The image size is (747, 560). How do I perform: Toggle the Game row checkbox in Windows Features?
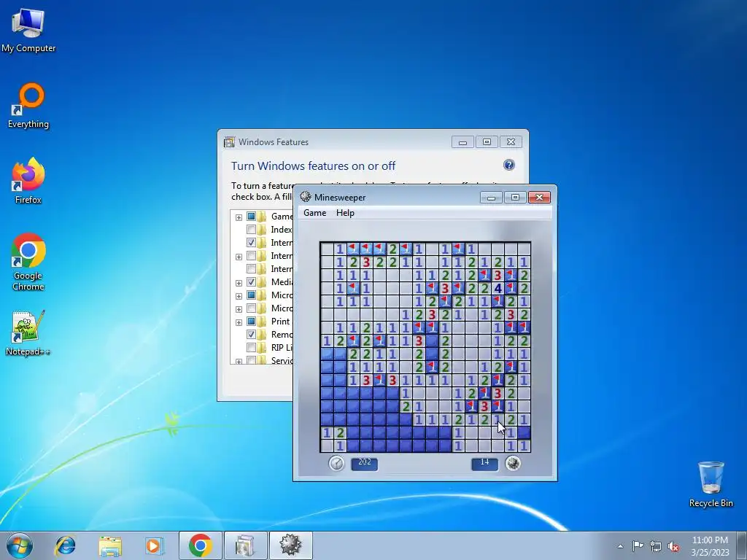(x=251, y=216)
